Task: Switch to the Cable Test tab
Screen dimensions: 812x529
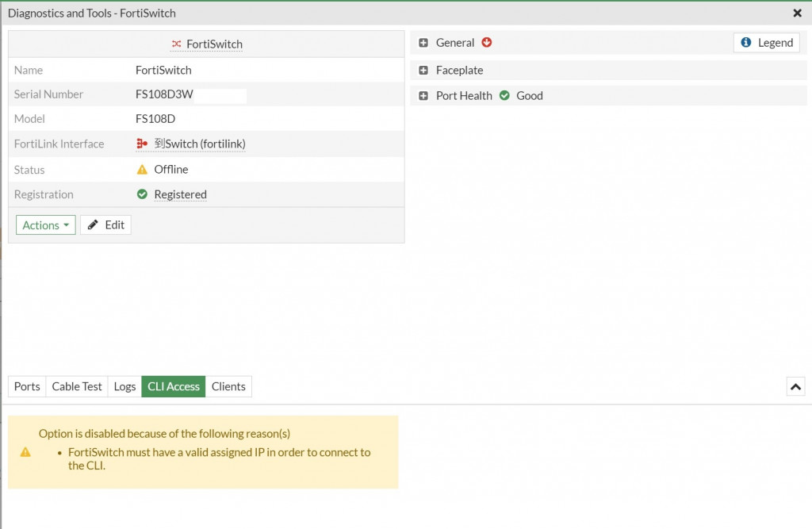Action: pos(77,386)
